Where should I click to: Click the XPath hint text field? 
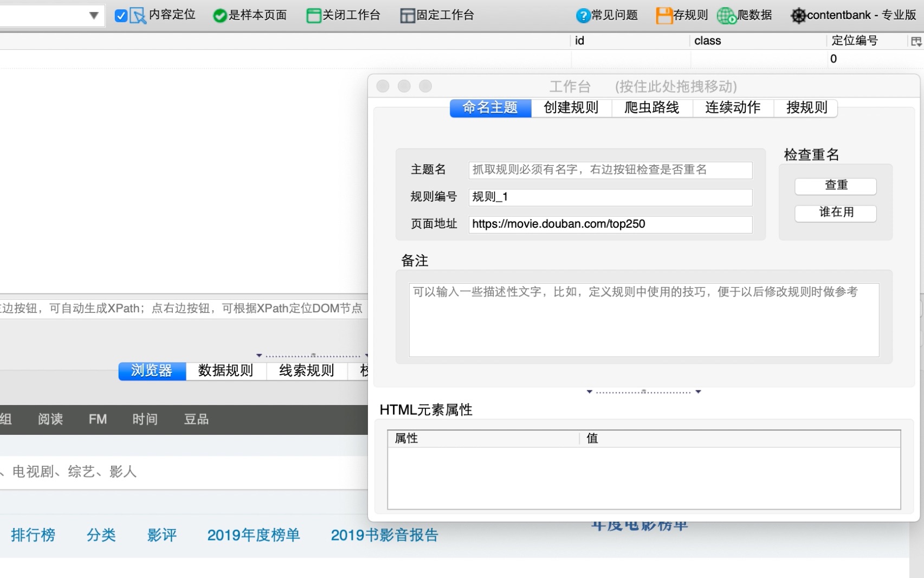coord(184,308)
